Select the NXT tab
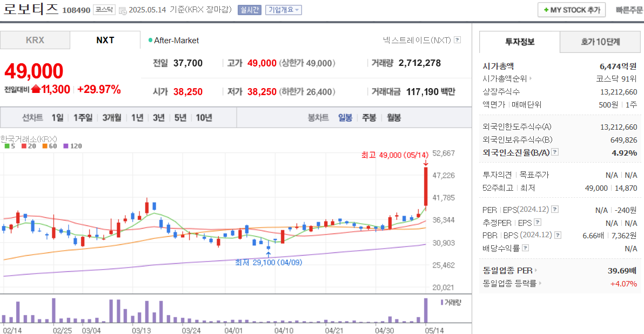Screen dimensions: 644x334 pos(105,40)
